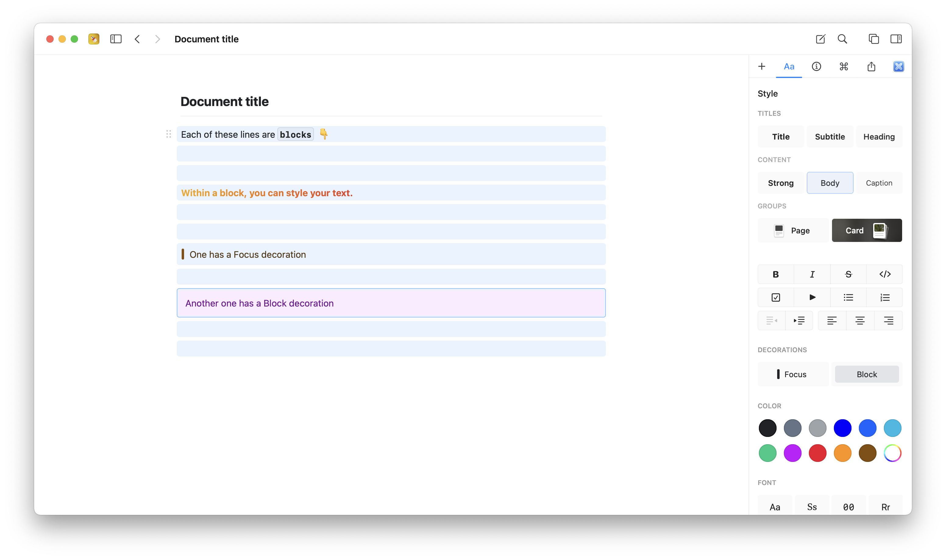Insert a checkbox block
Screen dimensions: 946x560
pyautogui.click(x=775, y=297)
